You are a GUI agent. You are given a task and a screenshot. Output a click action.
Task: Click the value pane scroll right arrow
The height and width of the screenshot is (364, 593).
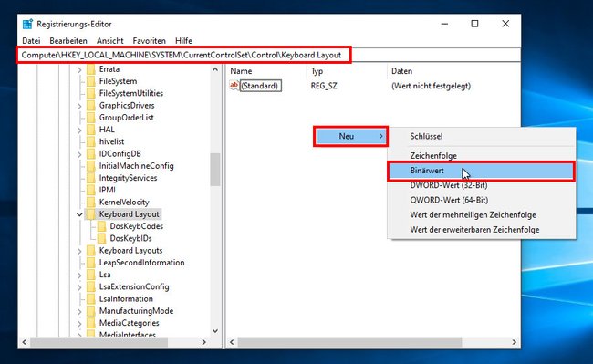(x=514, y=342)
